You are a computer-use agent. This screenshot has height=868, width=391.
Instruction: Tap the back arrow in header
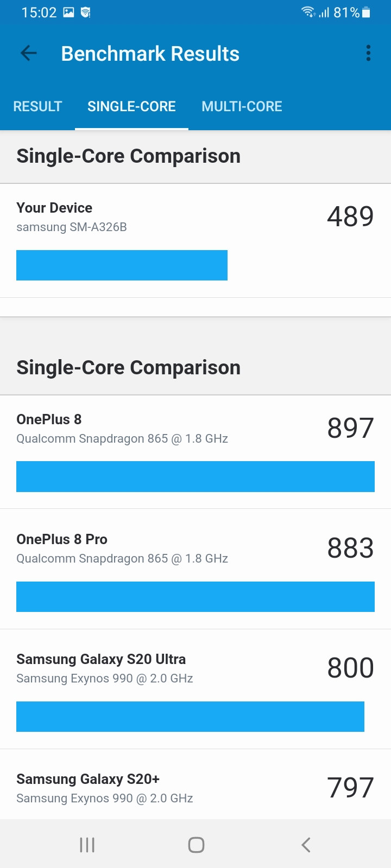click(28, 53)
